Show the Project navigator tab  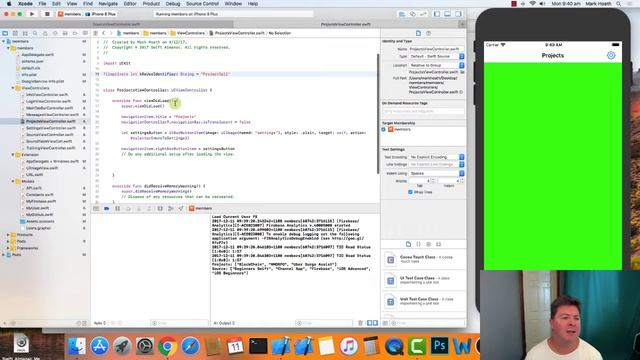5,33
